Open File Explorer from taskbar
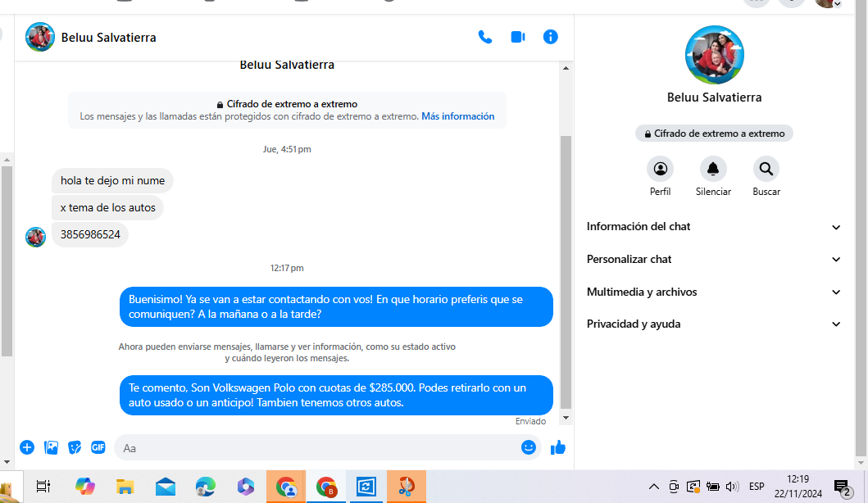This screenshot has width=868, height=503. [125, 487]
